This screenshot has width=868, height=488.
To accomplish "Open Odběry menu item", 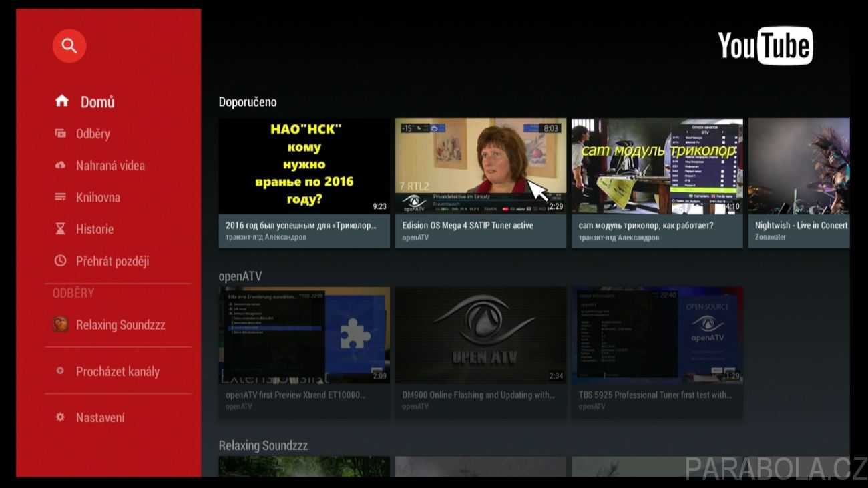I will point(93,134).
